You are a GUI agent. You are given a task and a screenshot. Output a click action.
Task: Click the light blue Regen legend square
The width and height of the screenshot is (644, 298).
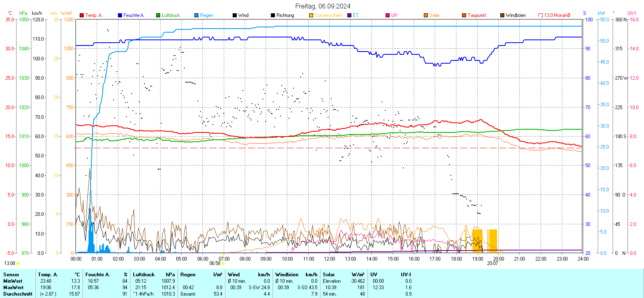196,15
